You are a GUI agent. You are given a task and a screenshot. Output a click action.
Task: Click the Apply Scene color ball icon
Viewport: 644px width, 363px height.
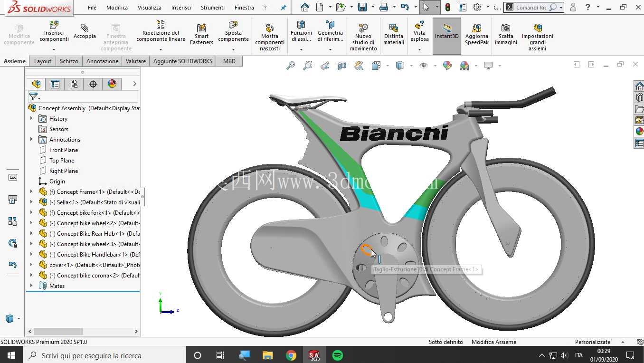(x=464, y=66)
